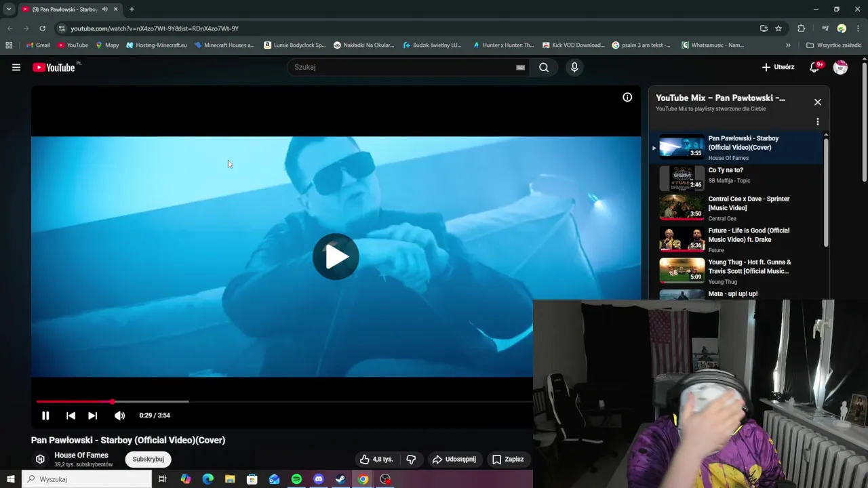Open the Hosting-Minecraft.eu bookmark
868x488 pixels.
coord(155,45)
